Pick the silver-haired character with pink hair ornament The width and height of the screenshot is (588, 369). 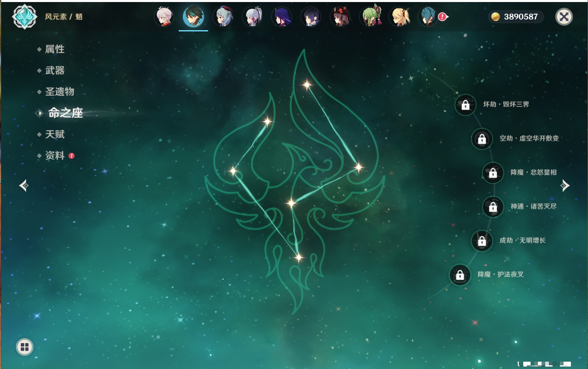pos(252,17)
